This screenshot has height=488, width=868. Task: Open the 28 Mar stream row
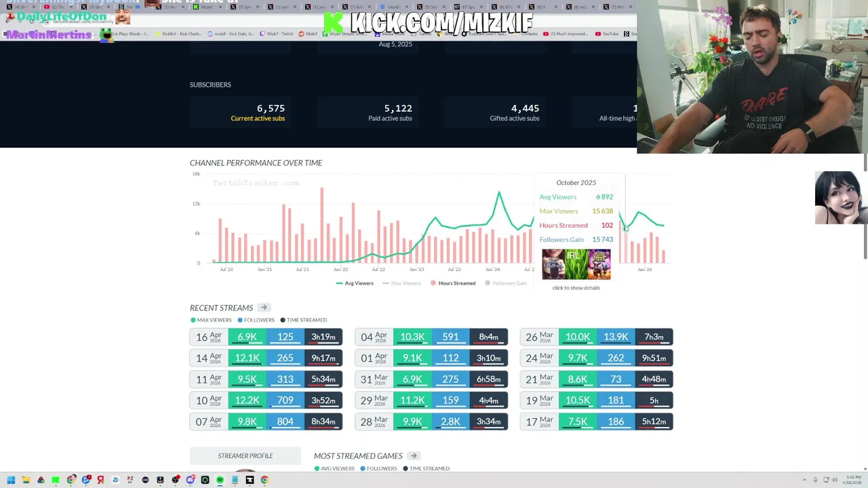point(431,422)
